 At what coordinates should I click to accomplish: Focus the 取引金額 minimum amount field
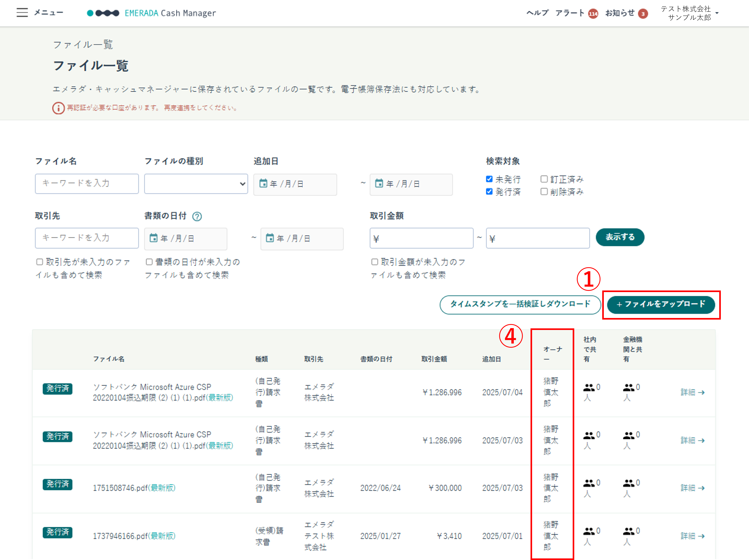point(421,238)
